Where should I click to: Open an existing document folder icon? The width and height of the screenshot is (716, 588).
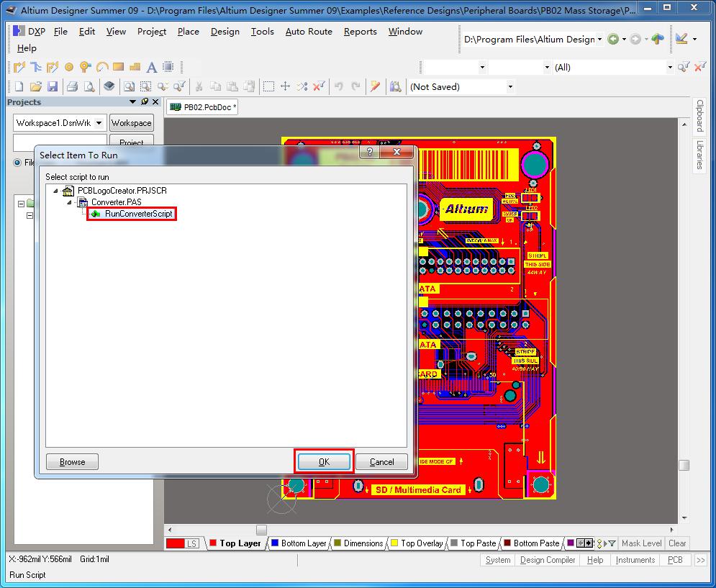coord(35,86)
